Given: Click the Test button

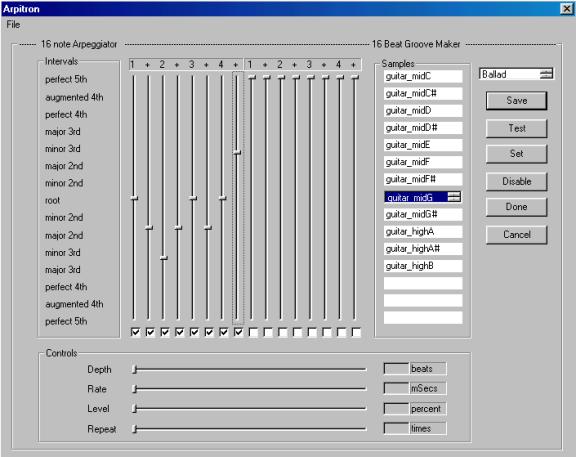Looking at the screenshot, I should pyautogui.click(x=516, y=128).
